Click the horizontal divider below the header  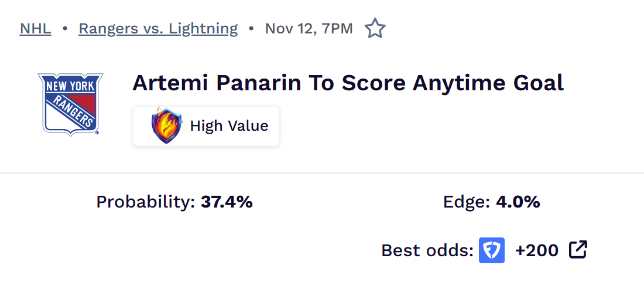[322, 173]
